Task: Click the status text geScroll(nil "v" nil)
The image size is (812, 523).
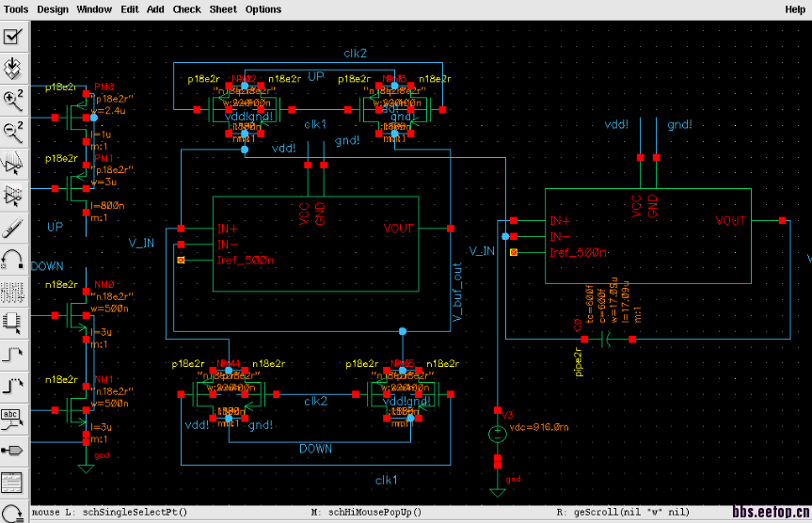Action: (631, 512)
